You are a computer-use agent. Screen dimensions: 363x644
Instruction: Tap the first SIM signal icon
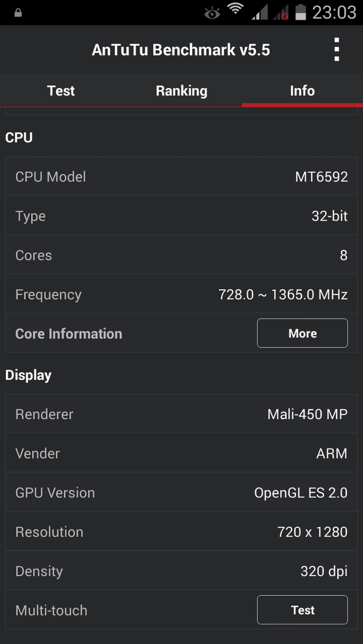pos(259,11)
